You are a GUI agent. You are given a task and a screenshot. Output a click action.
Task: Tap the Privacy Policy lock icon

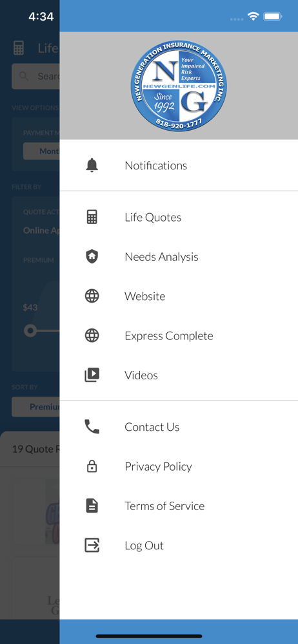click(92, 466)
